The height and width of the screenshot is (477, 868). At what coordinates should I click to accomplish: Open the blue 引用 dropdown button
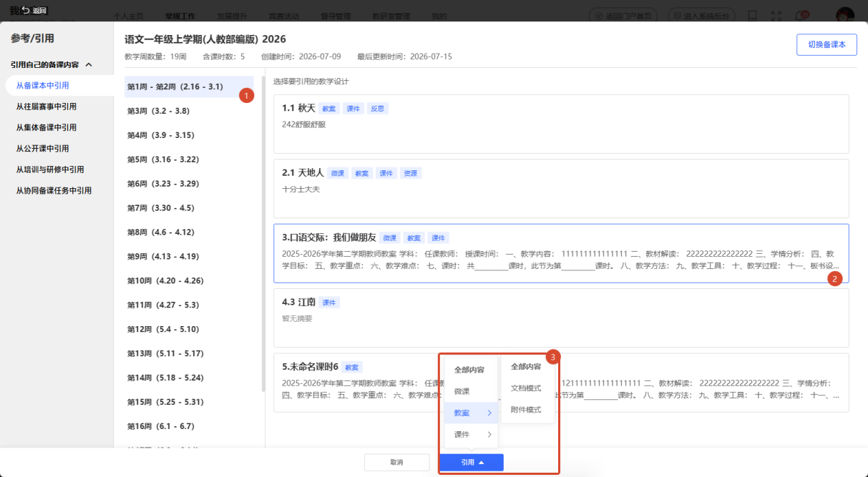[472, 463]
